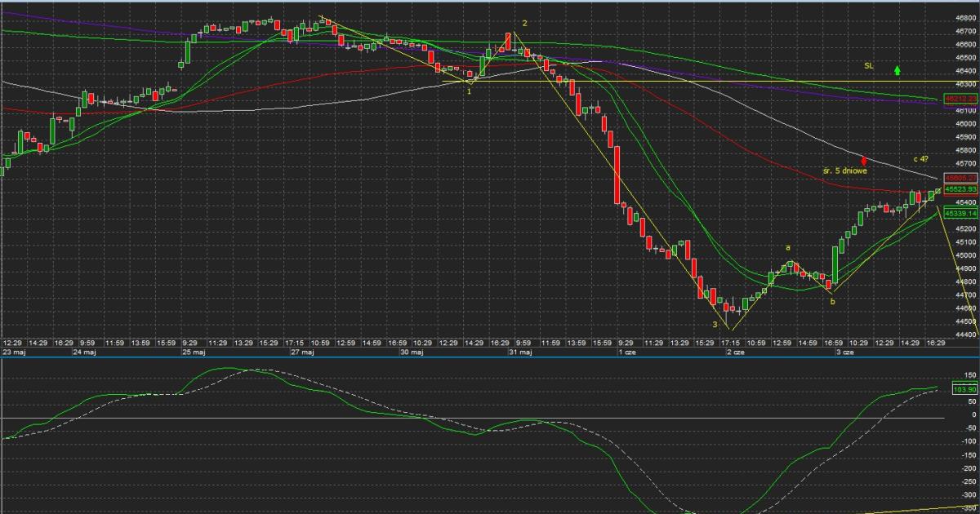Select the 45339.14 price tag on axis
Viewport: 980px width, 514px height.
point(960,213)
